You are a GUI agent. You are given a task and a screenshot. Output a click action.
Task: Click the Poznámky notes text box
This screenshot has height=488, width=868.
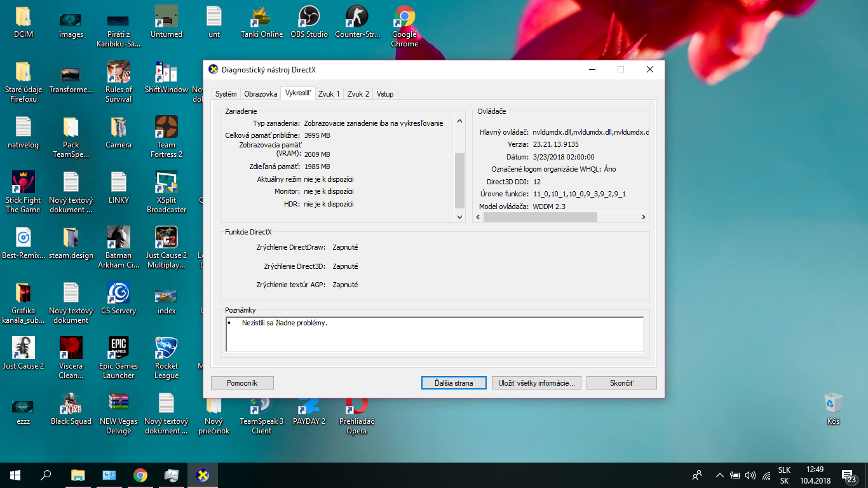[435, 334]
